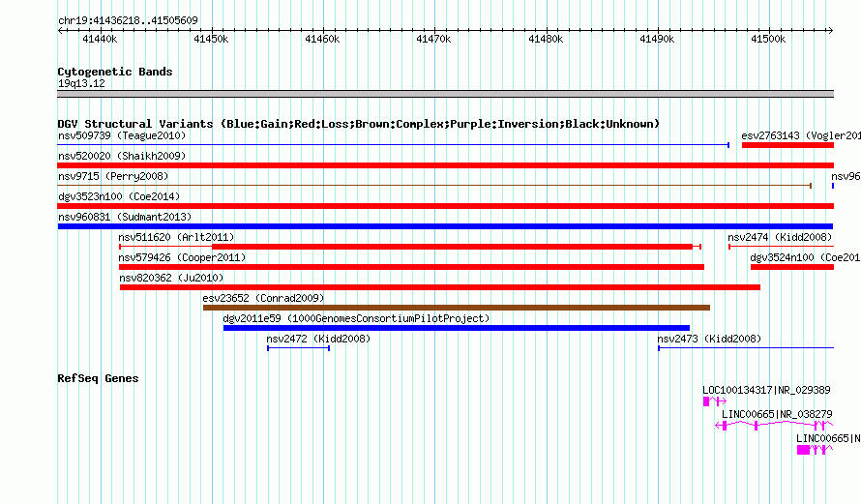The width and height of the screenshot is (861, 504).
Task: Click the thin red nsv2474 loss line
Action: pyautogui.click(x=782, y=247)
